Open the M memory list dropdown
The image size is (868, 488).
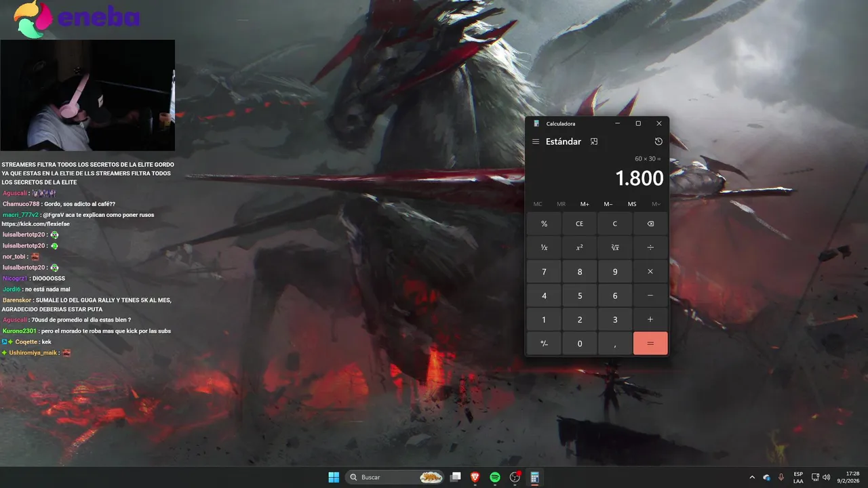(x=656, y=204)
